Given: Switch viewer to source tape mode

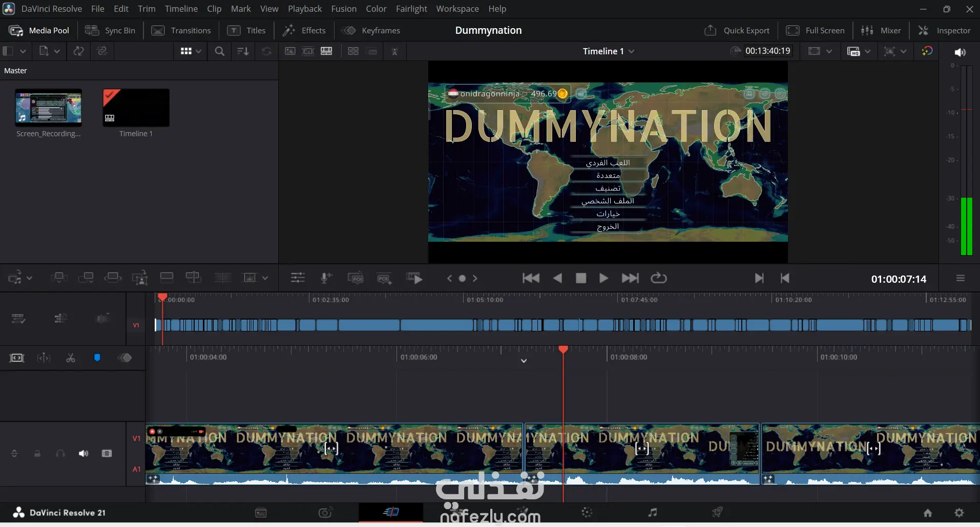Looking at the screenshot, I should pos(308,51).
